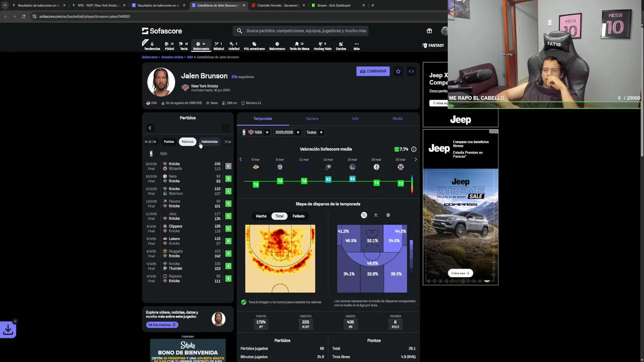Select the Asistencias stat chip
Viewport: 644px width, 362px height.
[209, 142]
